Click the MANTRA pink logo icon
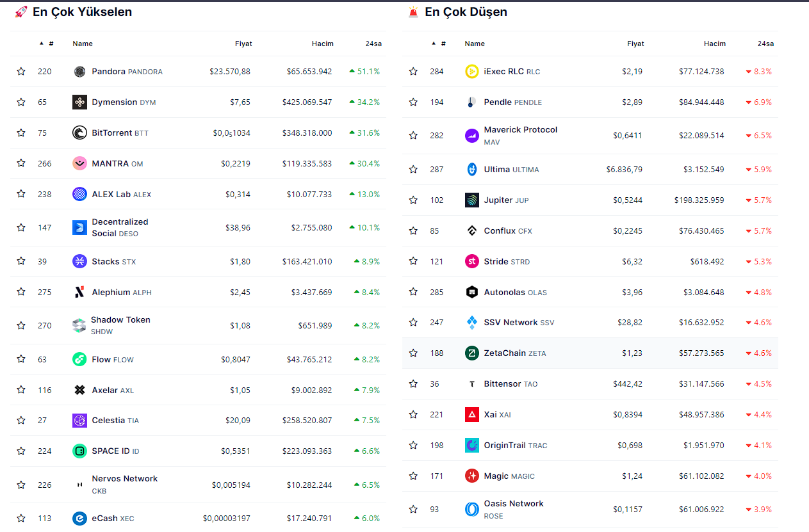This screenshot has height=532, width=809. pyautogui.click(x=79, y=164)
